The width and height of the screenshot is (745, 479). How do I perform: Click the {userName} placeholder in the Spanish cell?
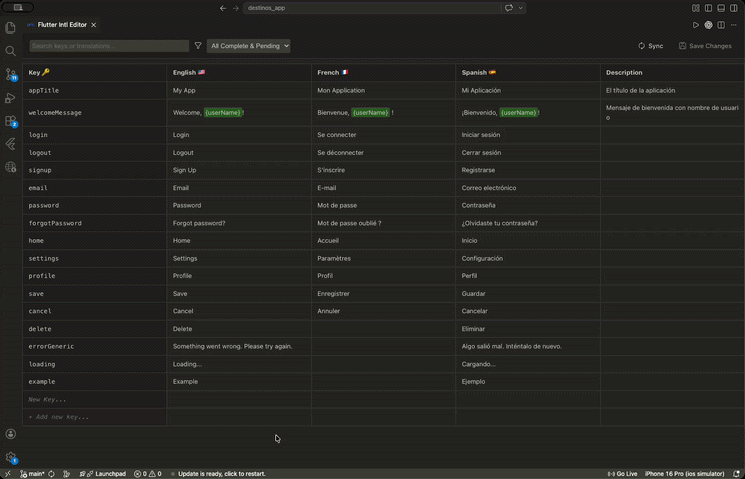pyautogui.click(x=518, y=113)
